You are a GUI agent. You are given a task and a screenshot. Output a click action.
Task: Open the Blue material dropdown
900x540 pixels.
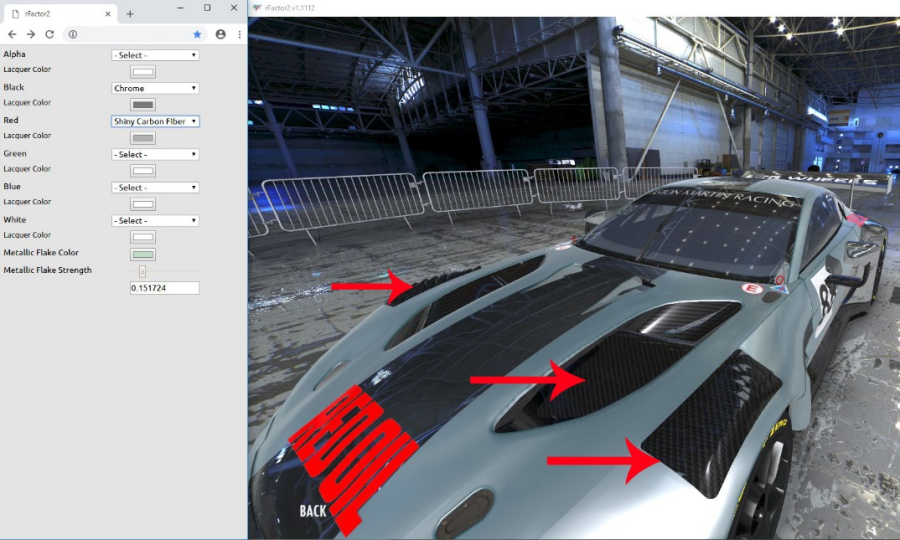coord(155,188)
